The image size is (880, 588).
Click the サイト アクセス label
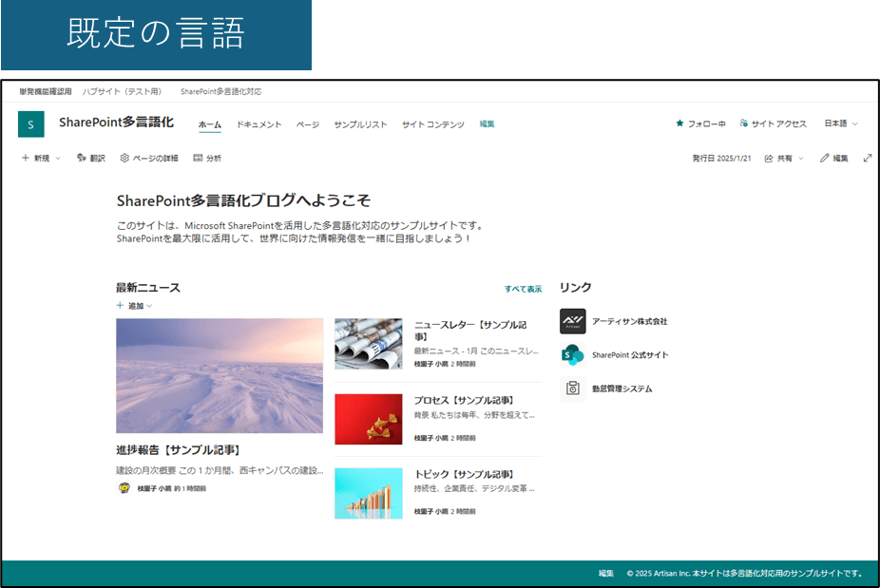point(778,124)
